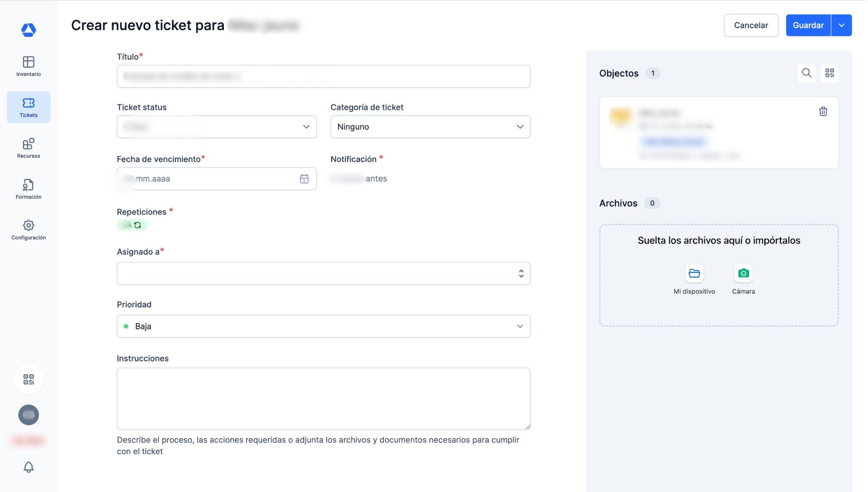
Task: Open the Configuración gear settings
Action: [x=28, y=230]
